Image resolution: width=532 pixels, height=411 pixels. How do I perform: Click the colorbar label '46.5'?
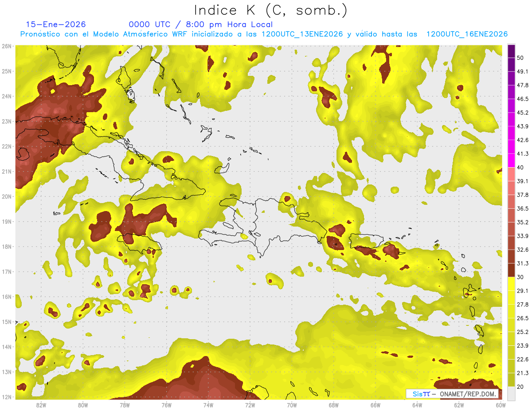[522, 99]
